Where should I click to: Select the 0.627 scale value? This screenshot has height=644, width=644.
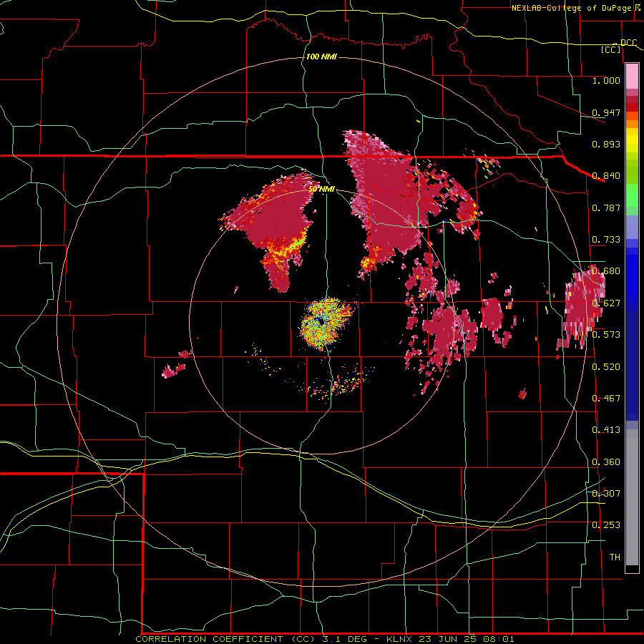coord(606,303)
